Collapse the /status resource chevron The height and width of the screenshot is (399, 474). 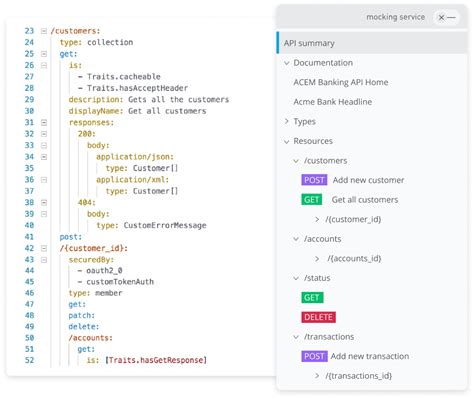coord(296,278)
